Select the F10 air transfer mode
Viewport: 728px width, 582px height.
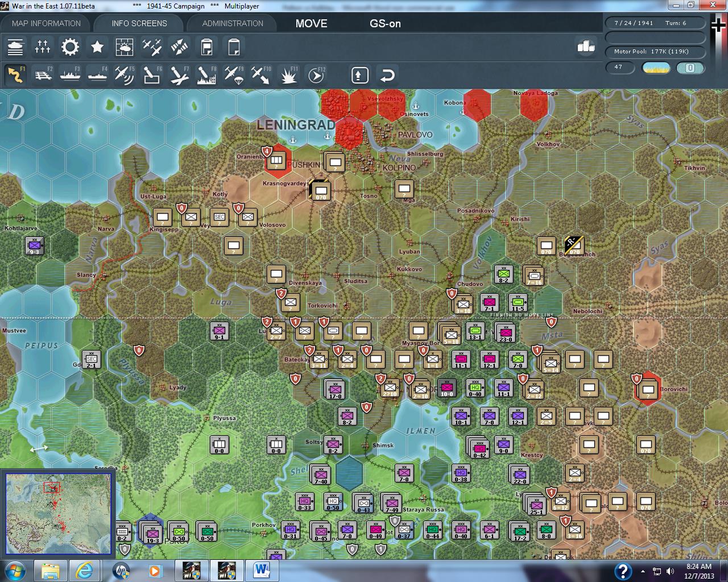(261, 75)
